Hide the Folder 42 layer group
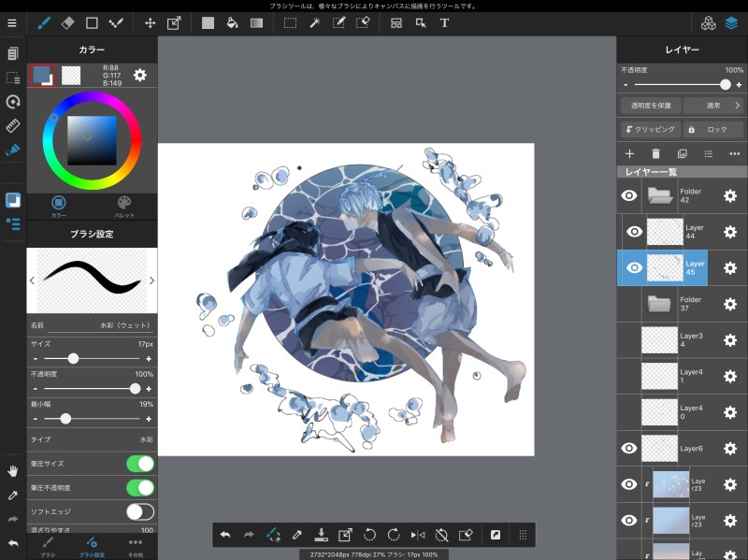The width and height of the screenshot is (748, 560). (629, 195)
